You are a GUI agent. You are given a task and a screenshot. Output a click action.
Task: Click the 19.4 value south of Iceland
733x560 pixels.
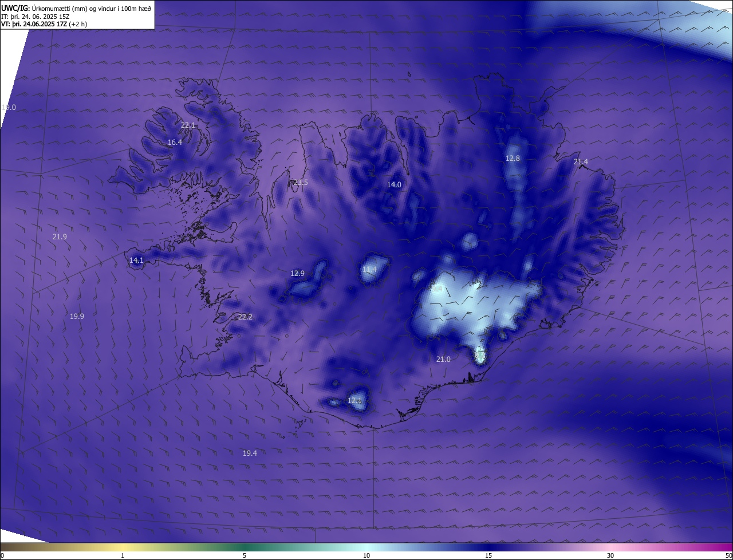(x=250, y=453)
